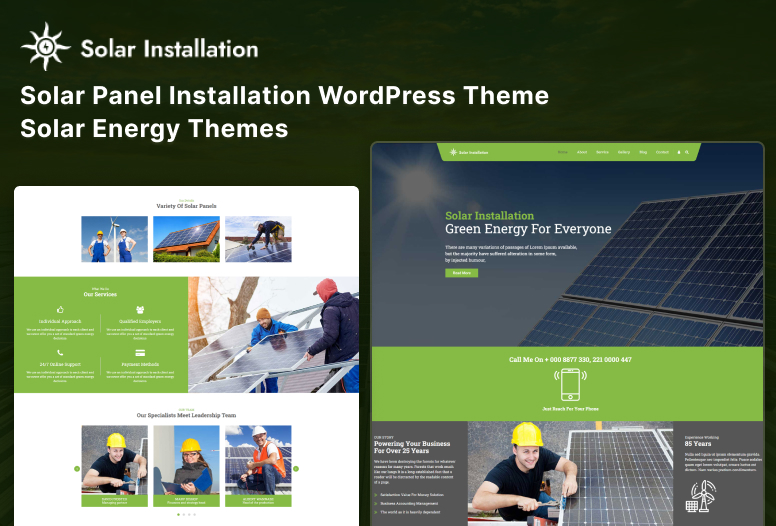Viewport: 776px width, 526px height.
Task: Click the search icon in website navbar
Action: [687, 152]
